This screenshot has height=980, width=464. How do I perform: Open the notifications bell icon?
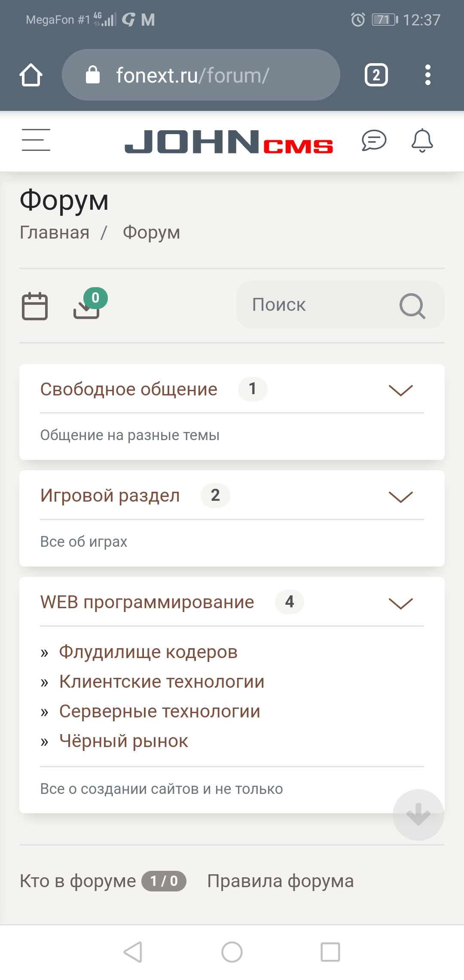click(422, 140)
